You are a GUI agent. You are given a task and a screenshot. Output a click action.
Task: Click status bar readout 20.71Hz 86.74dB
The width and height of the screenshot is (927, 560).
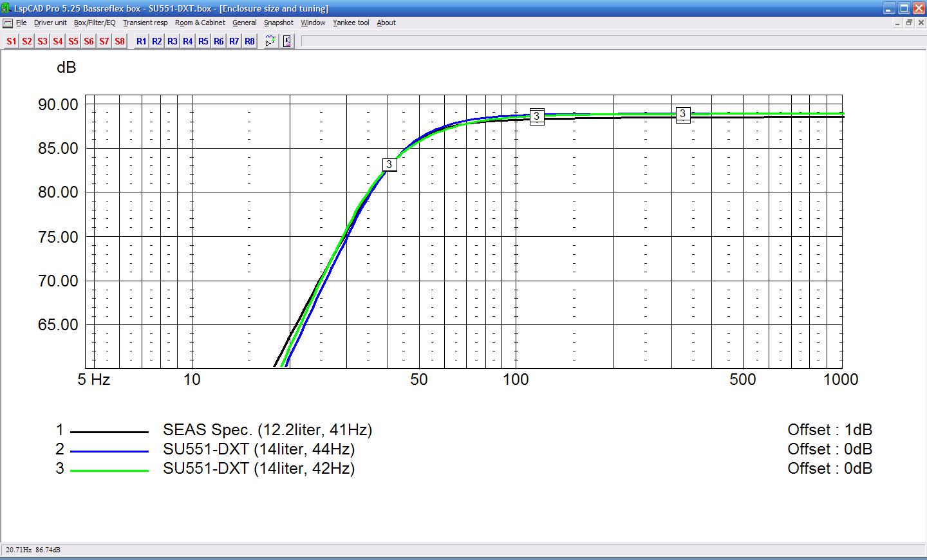click(33, 550)
